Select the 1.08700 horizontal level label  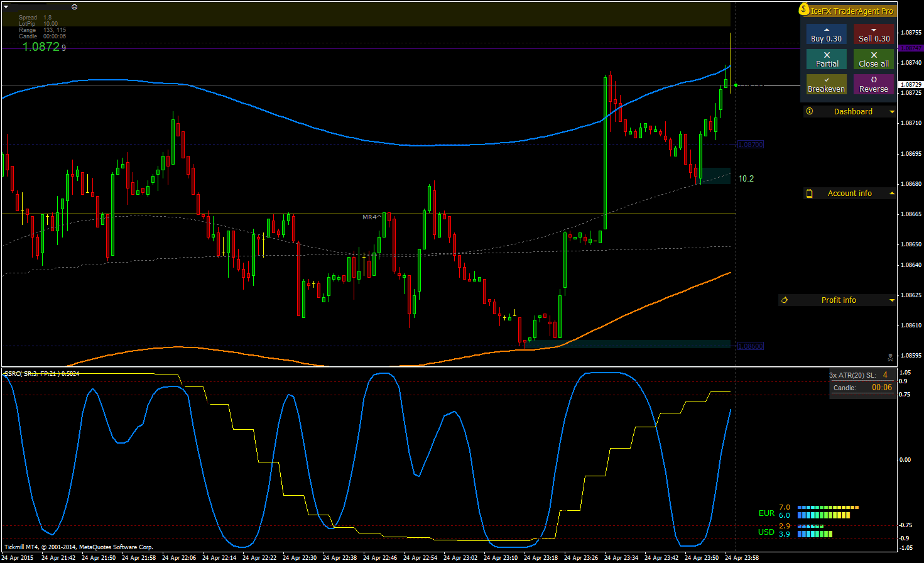pyautogui.click(x=750, y=145)
